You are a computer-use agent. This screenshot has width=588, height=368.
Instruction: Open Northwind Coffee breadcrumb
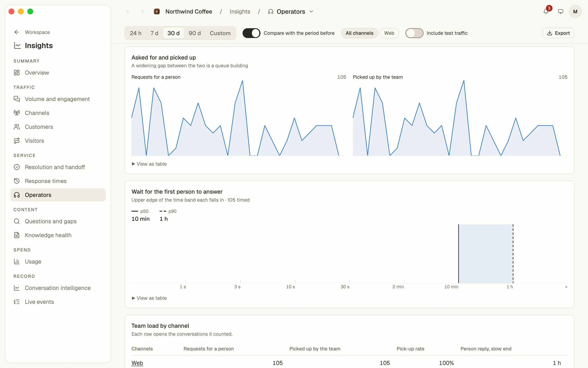tap(189, 11)
